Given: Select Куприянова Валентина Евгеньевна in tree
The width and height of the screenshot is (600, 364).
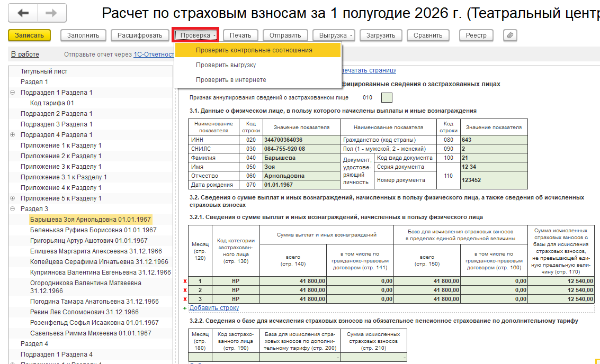Looking at the screenshot, I should click(x=101, y=272).
